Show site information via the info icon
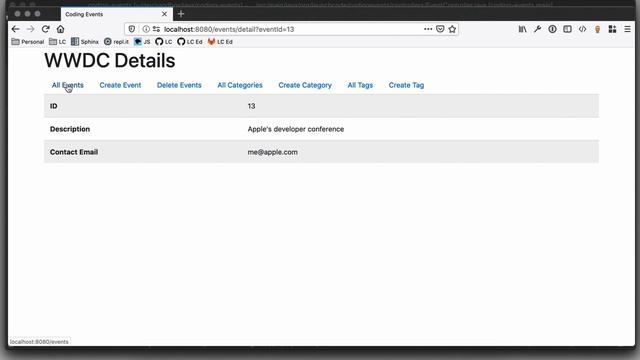 point(146,29)
